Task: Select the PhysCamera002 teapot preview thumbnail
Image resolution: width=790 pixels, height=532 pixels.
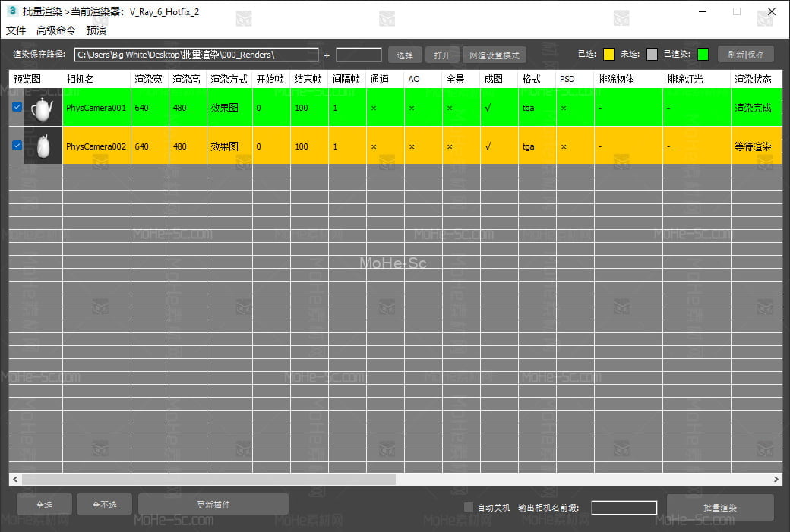Action: pos(43,146)
